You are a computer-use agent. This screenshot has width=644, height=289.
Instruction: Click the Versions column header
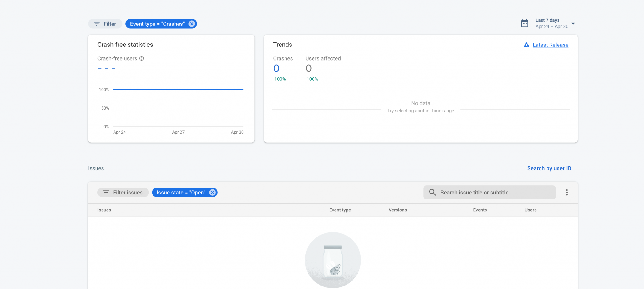[x=397, y=210]
